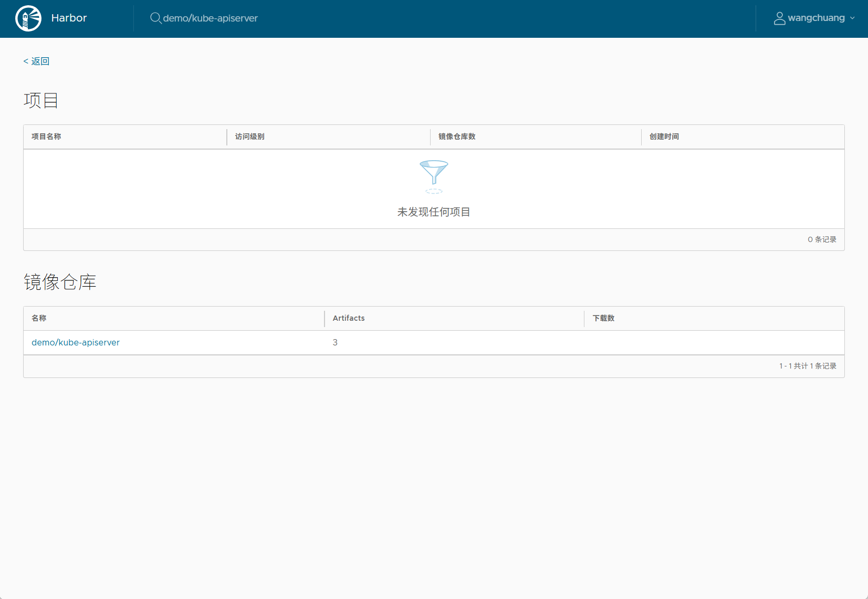Click the 0 条记录 footer text
Image resolution: width=868 pixels, height=599 pixels.
(x=822, y=239)
